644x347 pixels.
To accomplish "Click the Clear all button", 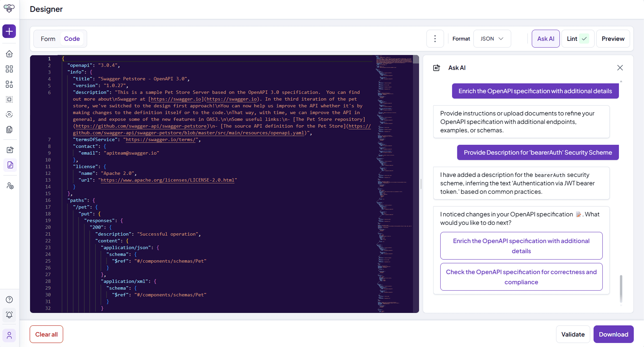I will [46, 334].
